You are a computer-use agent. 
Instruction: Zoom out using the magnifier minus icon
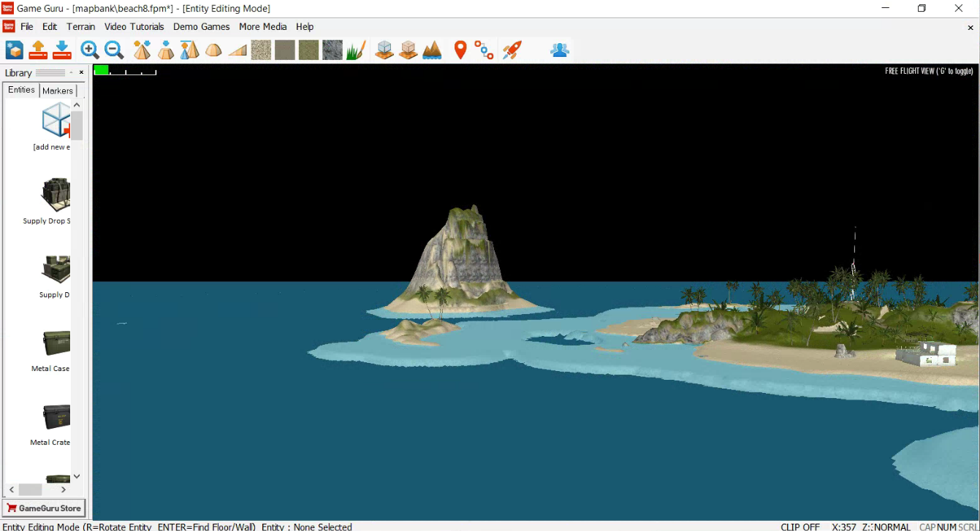[x=114, y=50]
